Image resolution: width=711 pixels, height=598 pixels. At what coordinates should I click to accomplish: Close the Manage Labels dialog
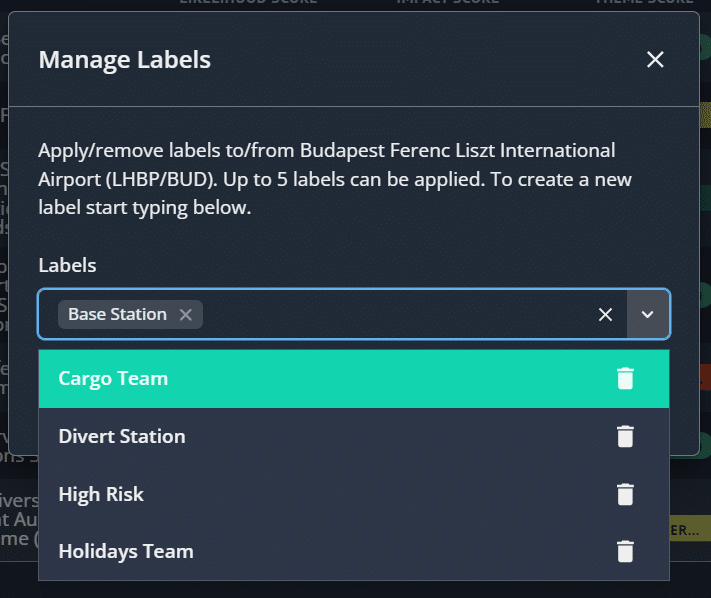click(655, 59)
